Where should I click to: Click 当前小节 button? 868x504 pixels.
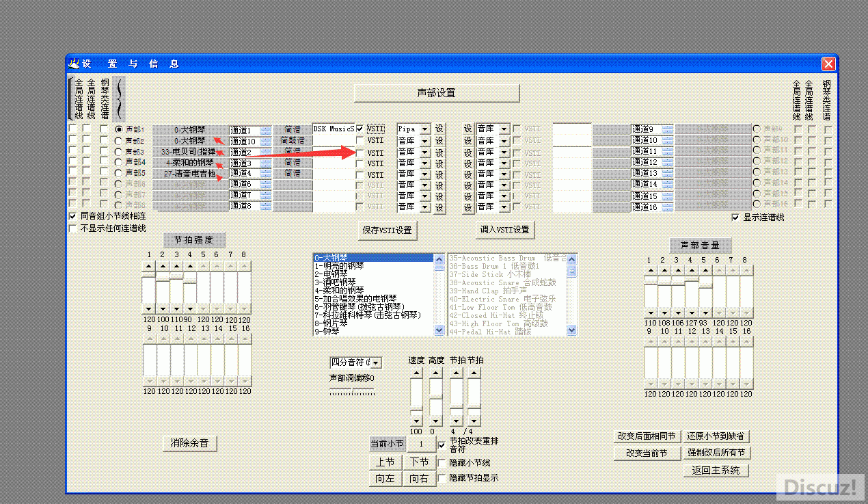click(x=388, y=444)
